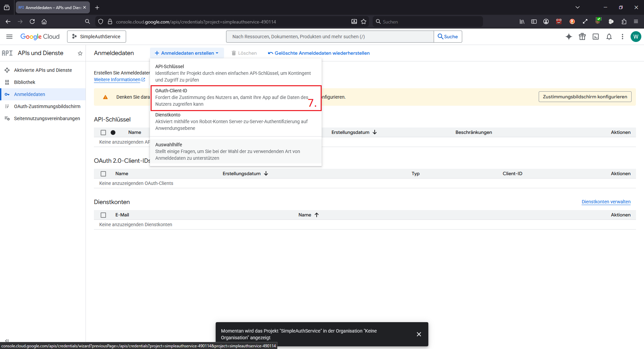644x349 pixels.
Task: Sort Dienstkonten by Name column
Action: pos(309,215)
